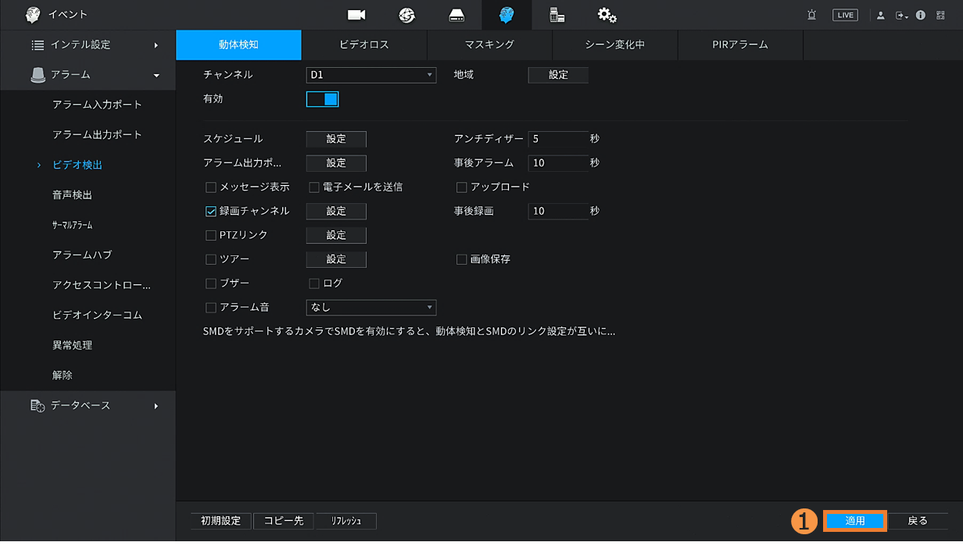Open the チャンネル D1 dropdown
The image size is (963, 560).
[371, 75]
